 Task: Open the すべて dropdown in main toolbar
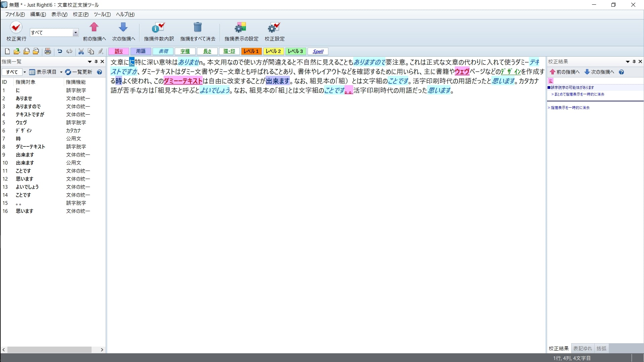pyautogui.click(x=75, y=33)
